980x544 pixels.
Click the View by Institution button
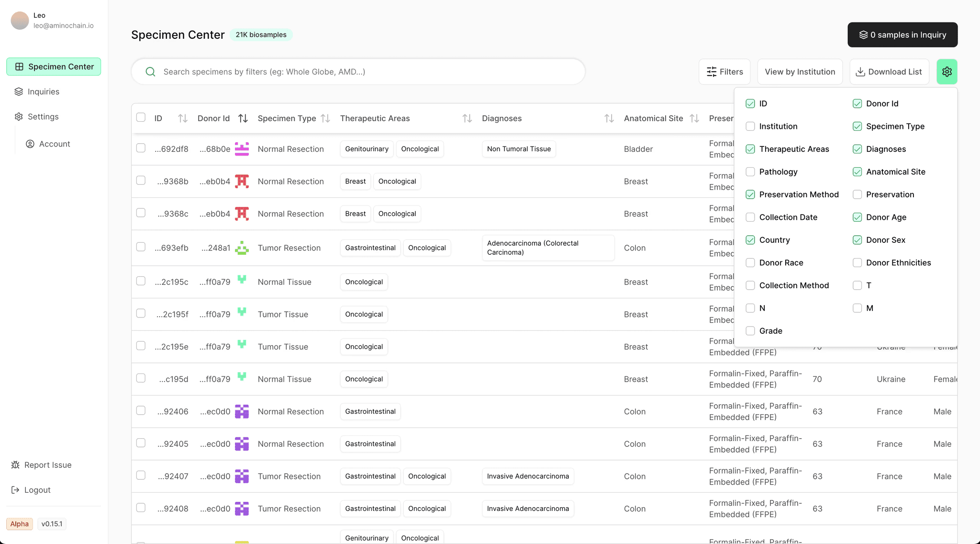(800, 72)
